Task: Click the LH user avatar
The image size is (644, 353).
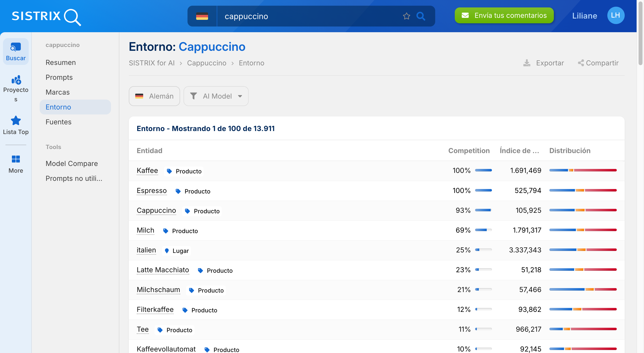Action: (x=615, y=16)
